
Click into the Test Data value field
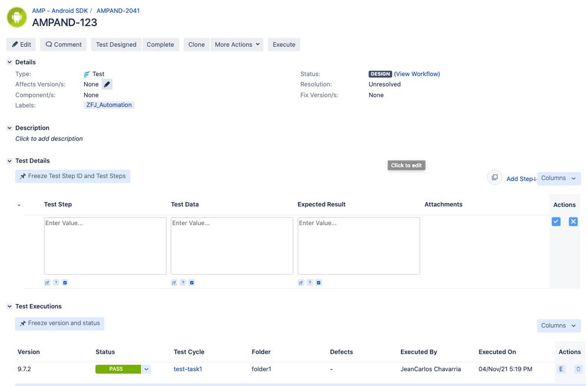pyautogui.click(x=232, y=246)
